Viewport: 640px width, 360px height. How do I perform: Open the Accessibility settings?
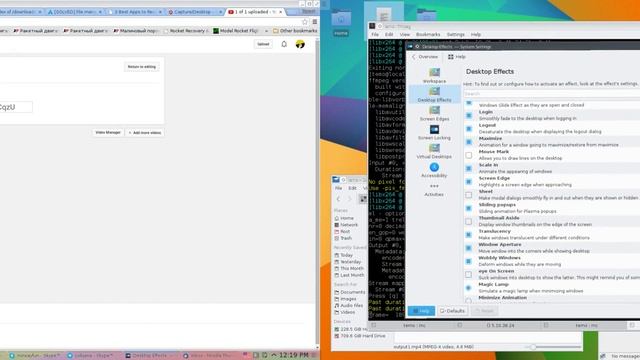(434, 170)
